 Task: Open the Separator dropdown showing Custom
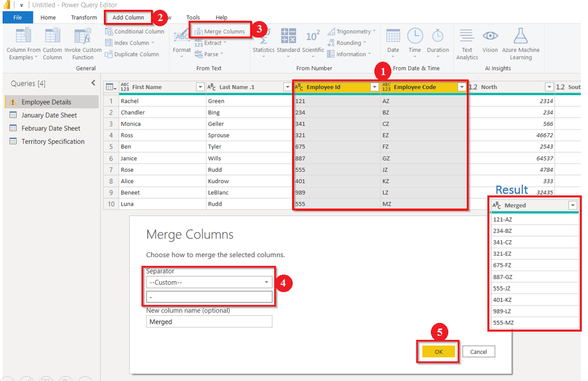tap(266, 282)
